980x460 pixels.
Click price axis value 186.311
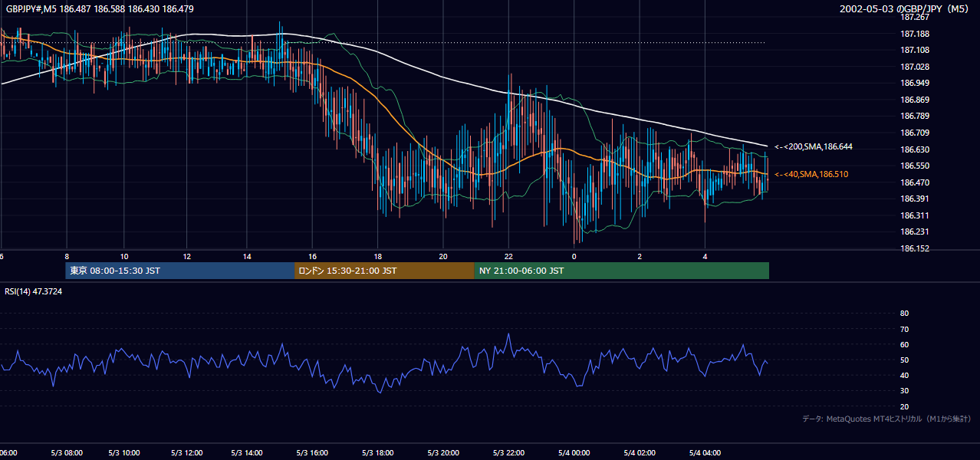[x=915, y=215]
